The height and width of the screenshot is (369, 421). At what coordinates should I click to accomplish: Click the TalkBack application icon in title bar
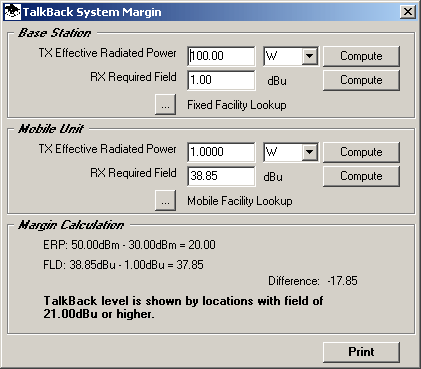click(x=12, y=12)
